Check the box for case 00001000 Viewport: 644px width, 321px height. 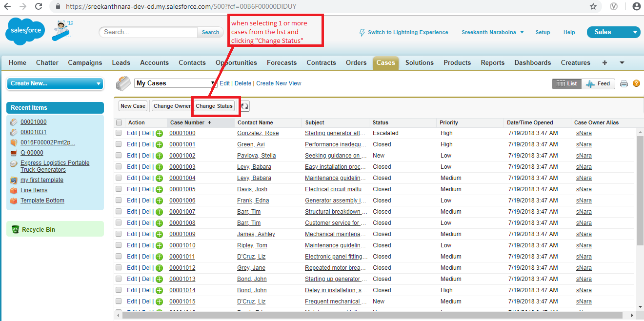click(x=119, y=133)
